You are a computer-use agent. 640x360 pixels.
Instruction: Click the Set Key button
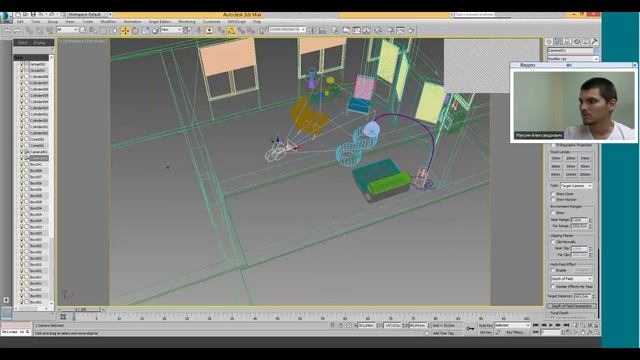tap(486, 333)
